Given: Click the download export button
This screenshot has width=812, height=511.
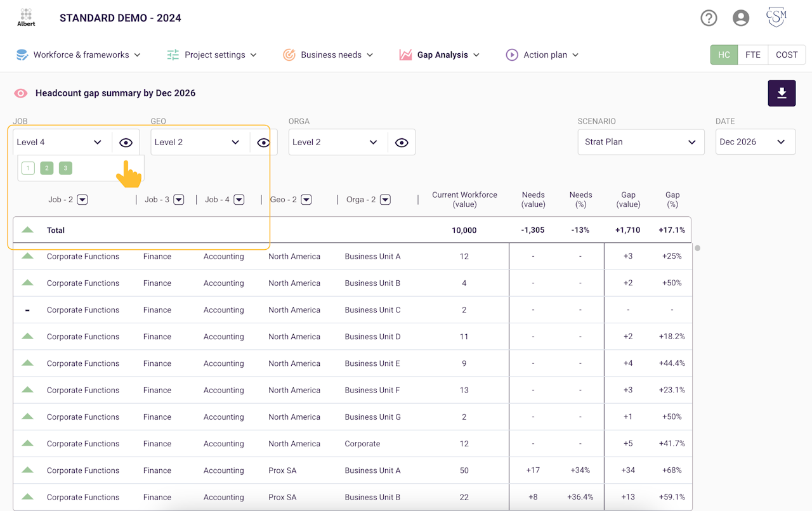Looking at the screenshot, I should [x=782, y=93].
